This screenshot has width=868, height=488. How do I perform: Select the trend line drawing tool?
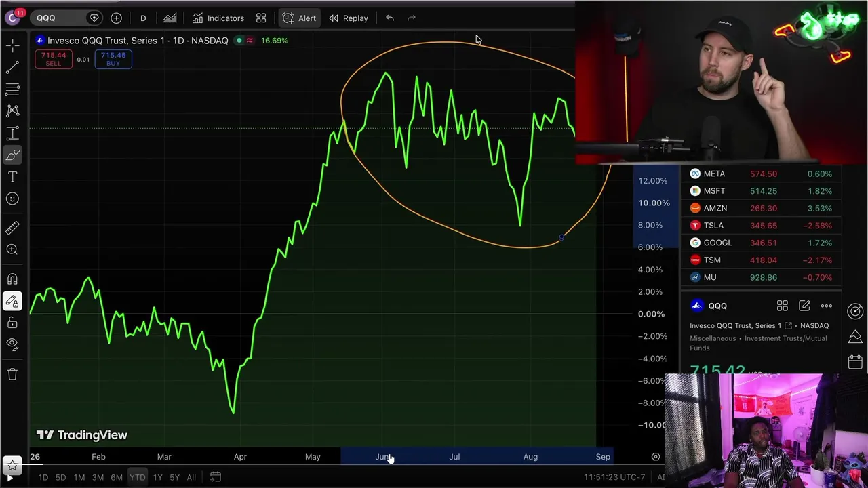pos(12,67)
